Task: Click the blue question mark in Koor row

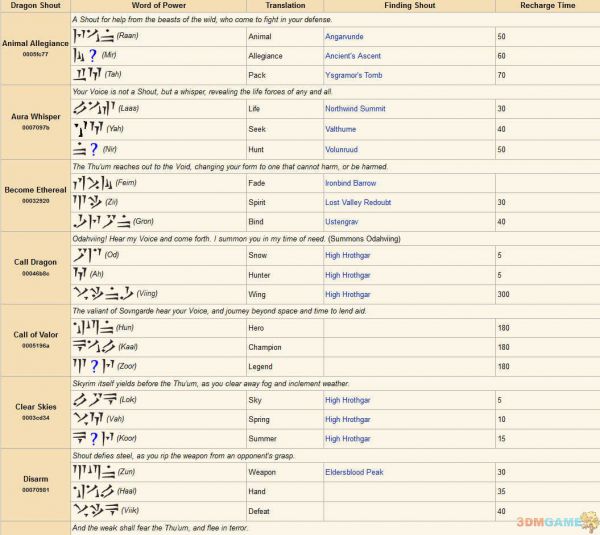Action: (x=94, y=439)
